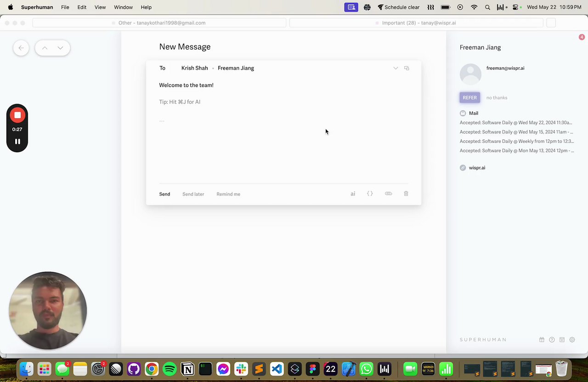Open Accepted: Software Daily May 22 email

pos(516,123)
